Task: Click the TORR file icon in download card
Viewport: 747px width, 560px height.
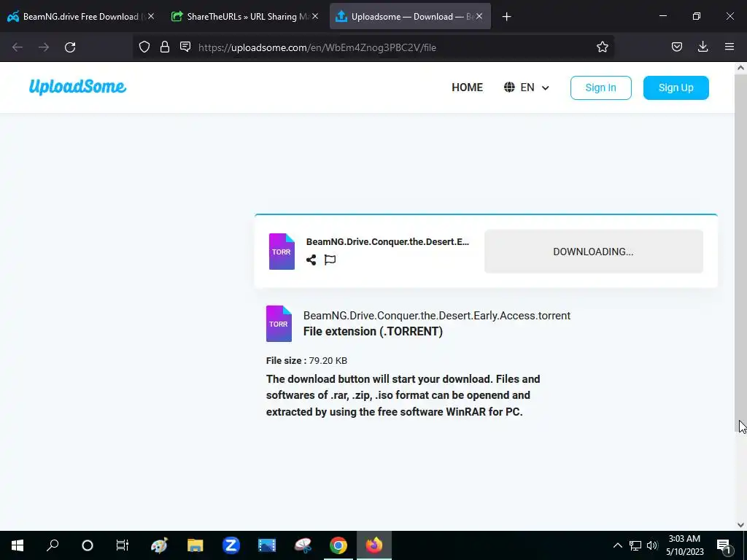Action: pyautogui.click(x=282, y=252)
